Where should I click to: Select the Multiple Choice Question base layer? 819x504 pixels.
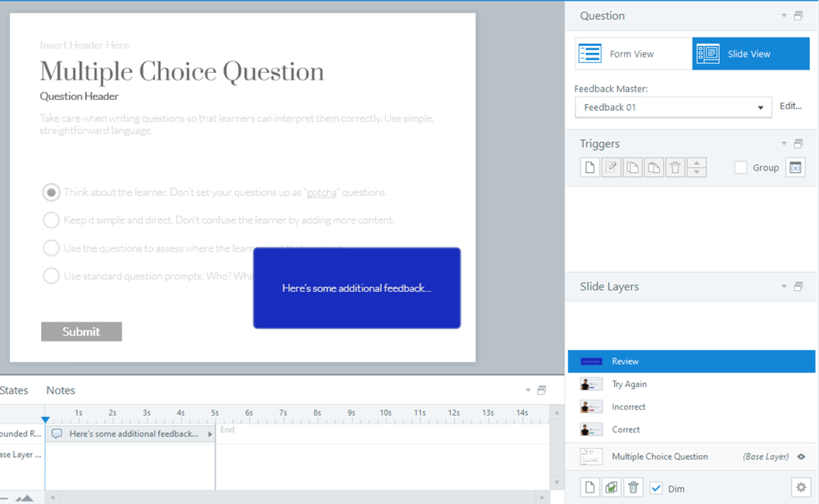(692, 456)
